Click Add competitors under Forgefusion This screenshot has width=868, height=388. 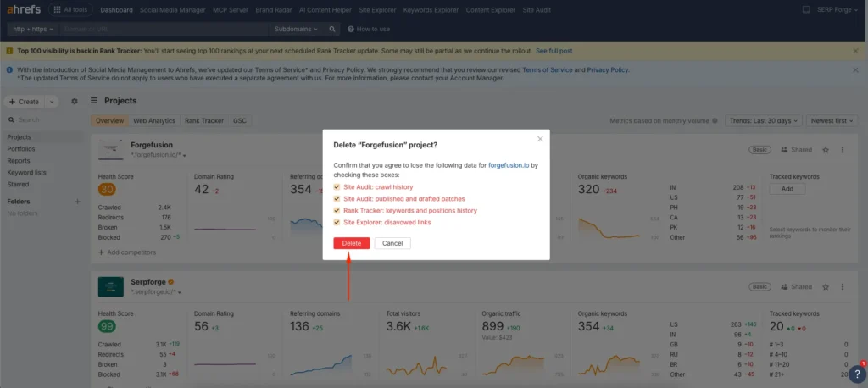coord(127,252)
